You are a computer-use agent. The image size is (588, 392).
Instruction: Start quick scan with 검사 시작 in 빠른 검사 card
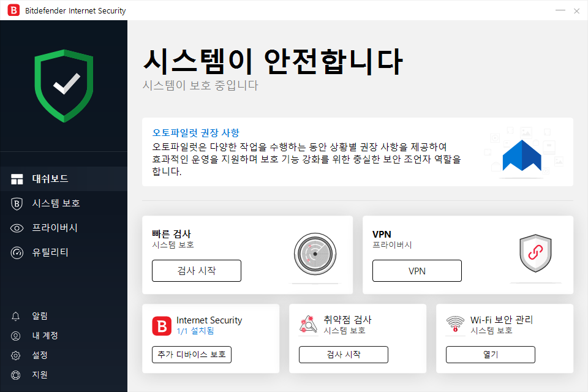(x=197, y=271)
